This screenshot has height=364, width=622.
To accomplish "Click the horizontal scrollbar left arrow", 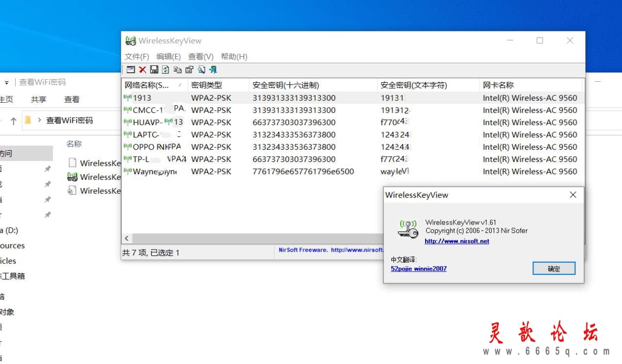I will pyautogui.click(x=126, y=238).
